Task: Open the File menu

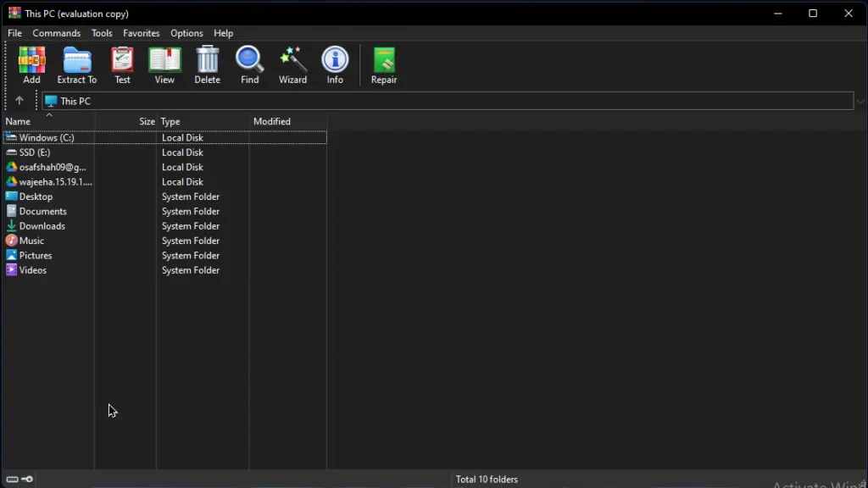Action: pos(14,33)
